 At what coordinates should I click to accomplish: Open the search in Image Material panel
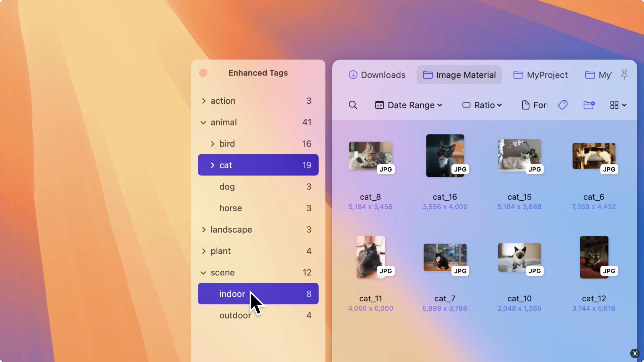click(353, 105)
